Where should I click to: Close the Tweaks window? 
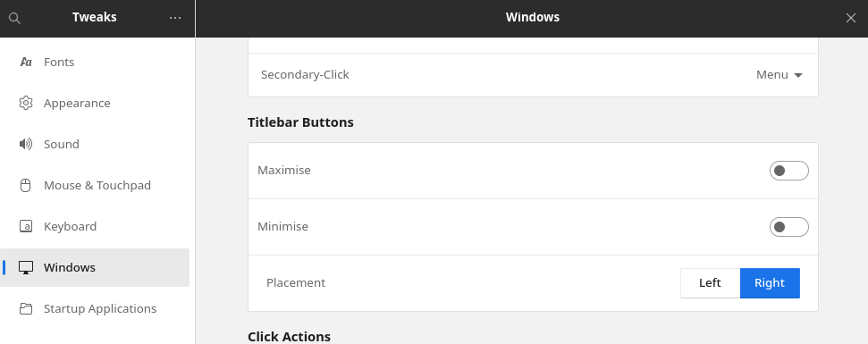point(851,18)
